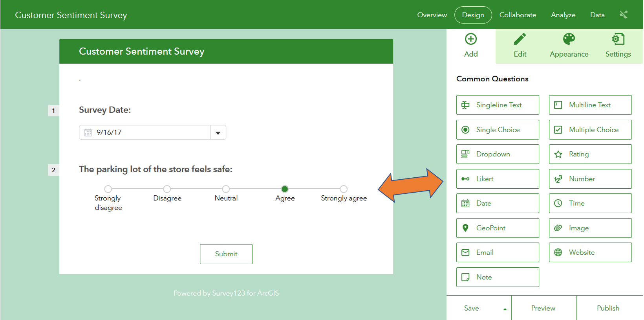Select the Strongly disagree radio option
The image size is (644, 320).
pos(108,189)
